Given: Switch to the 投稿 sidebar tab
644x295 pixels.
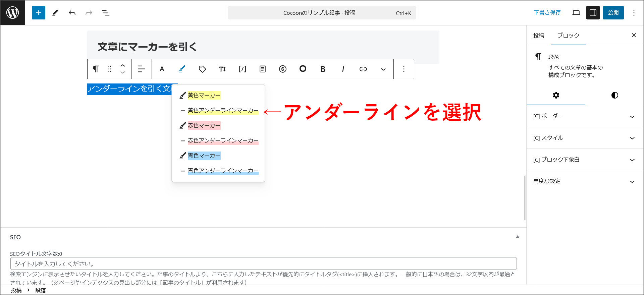Looking at the screenshot, I should pos(539,36).
